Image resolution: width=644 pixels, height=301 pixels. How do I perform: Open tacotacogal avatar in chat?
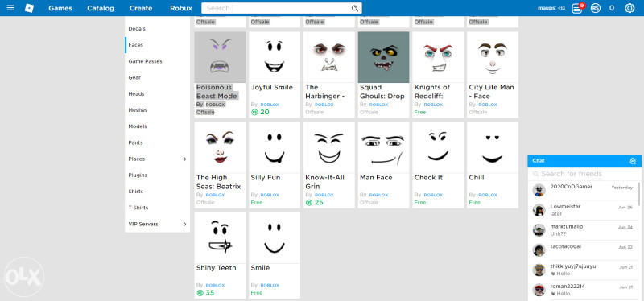pos(539,250)
